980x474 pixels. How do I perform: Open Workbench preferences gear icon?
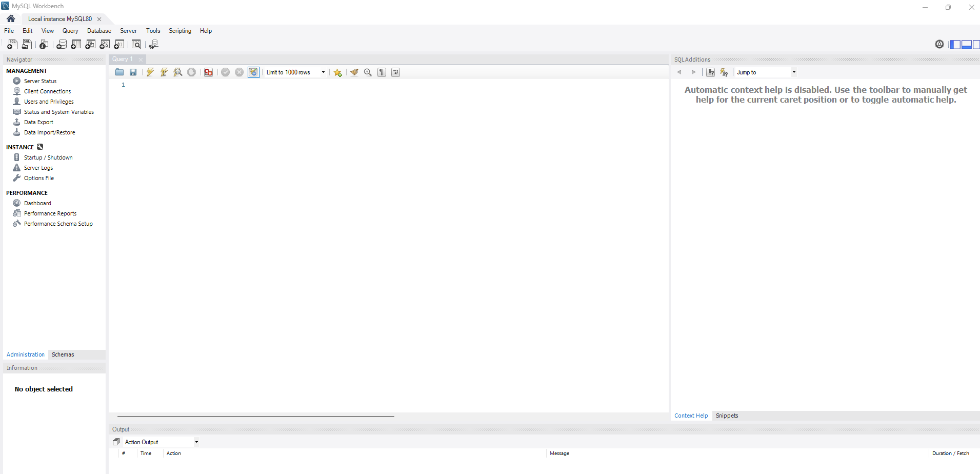(x=939, y=45)
